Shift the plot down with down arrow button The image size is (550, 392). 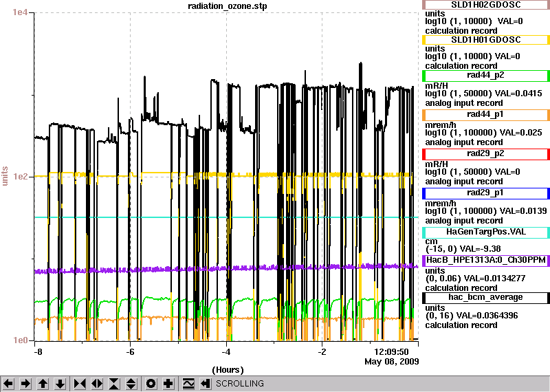click(60, 384)
